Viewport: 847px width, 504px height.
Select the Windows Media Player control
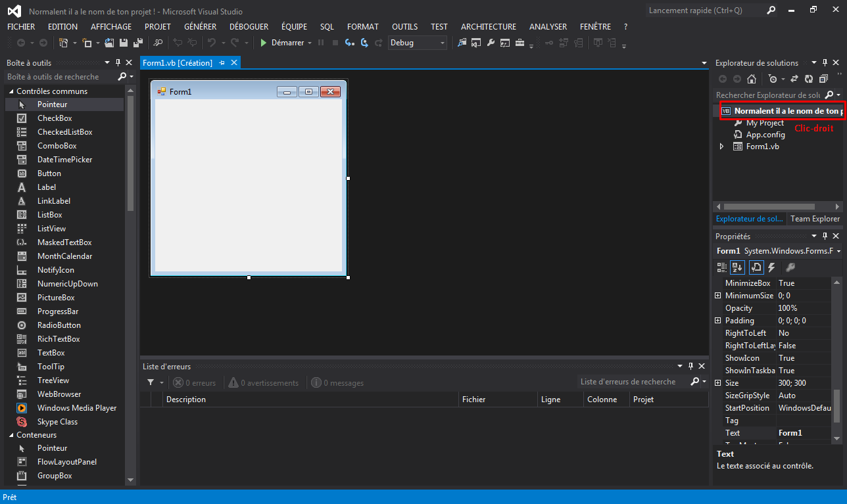64,408
